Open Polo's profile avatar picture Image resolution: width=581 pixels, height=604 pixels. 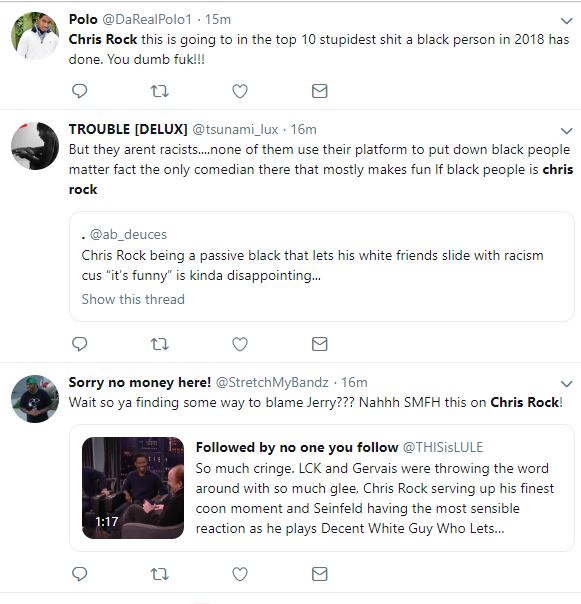pos(35,36)
